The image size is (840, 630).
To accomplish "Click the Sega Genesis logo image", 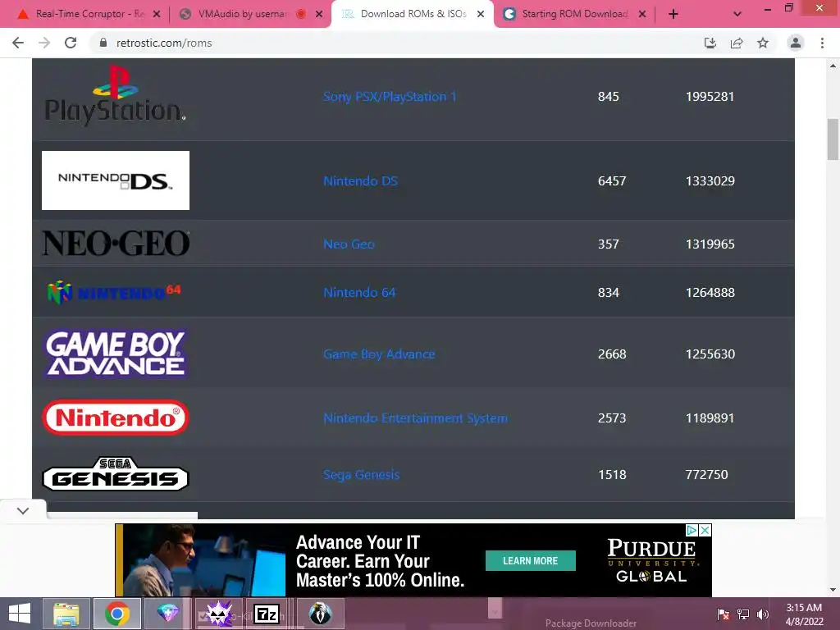I will (x=115, y=474).
